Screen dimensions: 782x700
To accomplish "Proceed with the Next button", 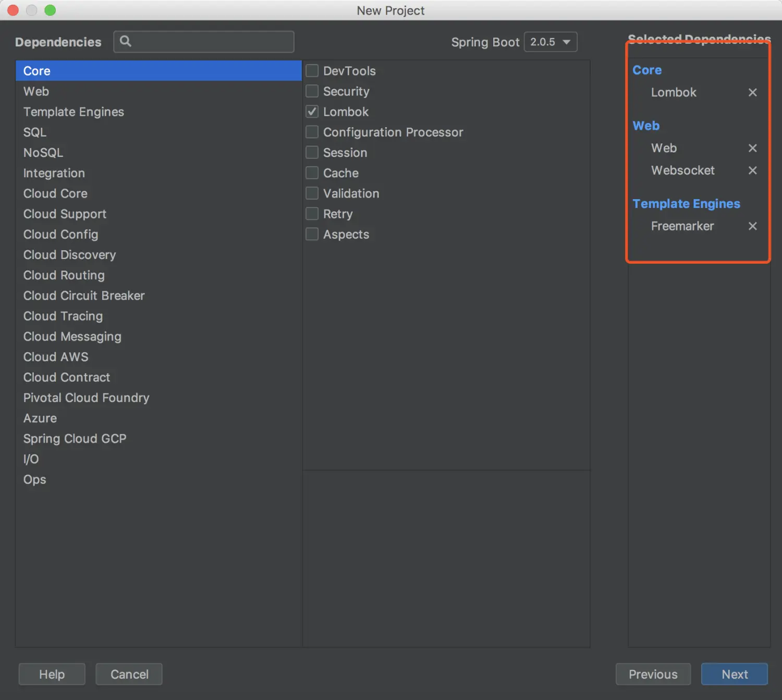I will (x=735, y=674).
